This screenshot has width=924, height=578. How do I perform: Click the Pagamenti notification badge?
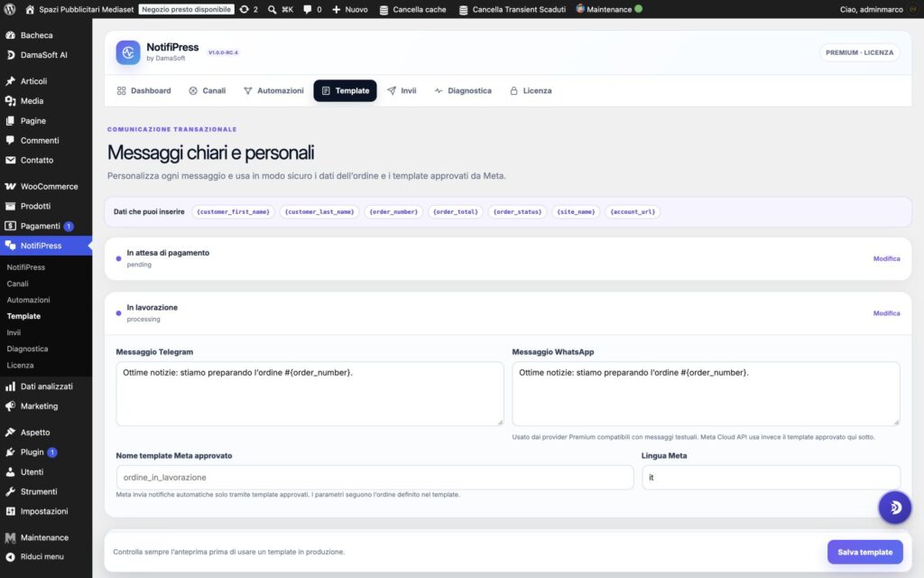(69, 226)
